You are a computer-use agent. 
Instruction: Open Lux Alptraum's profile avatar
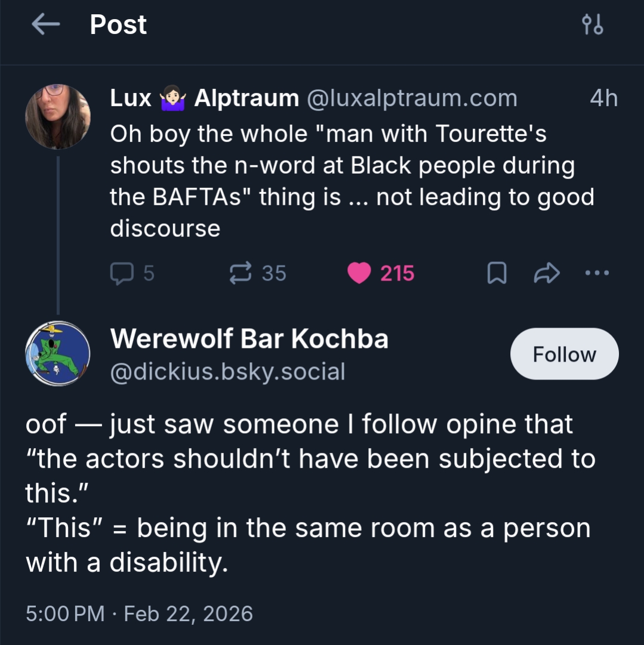[x=58, y=116]
